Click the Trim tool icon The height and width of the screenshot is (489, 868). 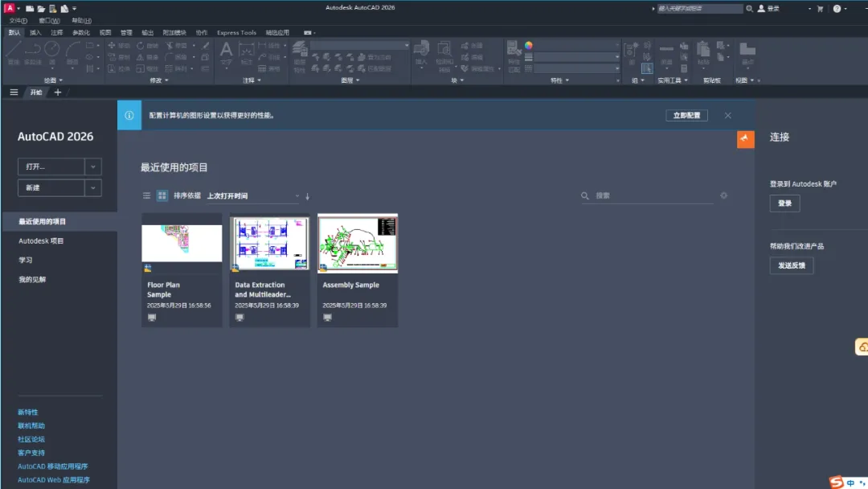[x=170, y=45]
